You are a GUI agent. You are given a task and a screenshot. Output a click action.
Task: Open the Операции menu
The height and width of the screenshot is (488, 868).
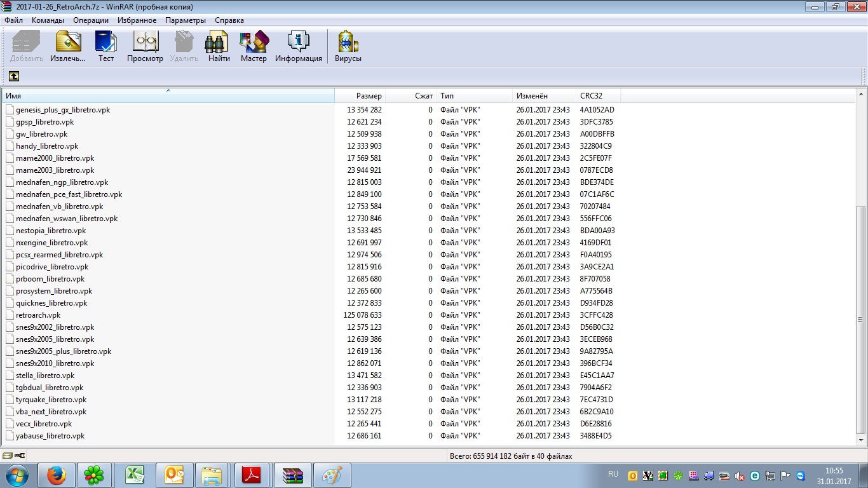[91, 20]
